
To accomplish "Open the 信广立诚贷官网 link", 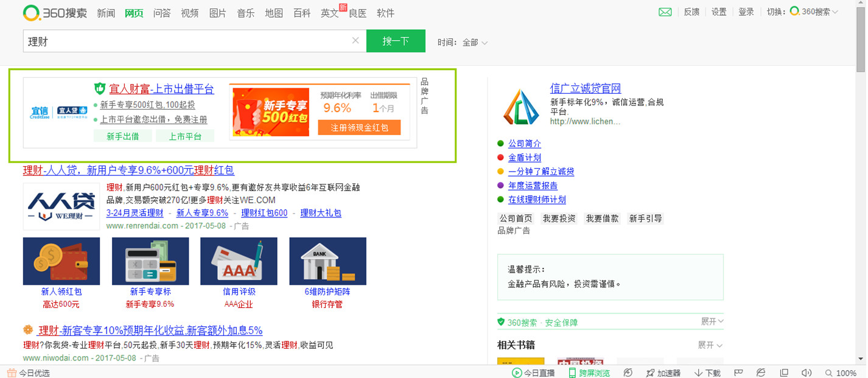I will click(x=586, y=88).
